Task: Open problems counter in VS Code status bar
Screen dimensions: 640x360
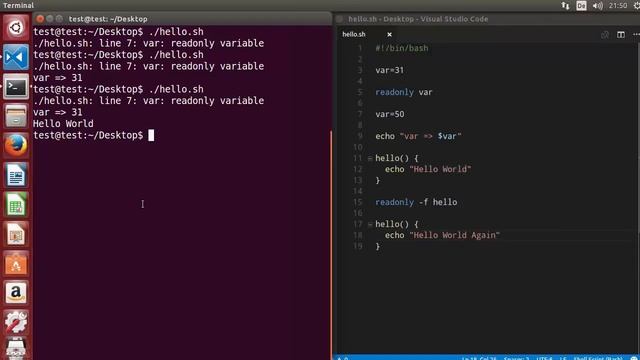Action: (x=342, y=358)
